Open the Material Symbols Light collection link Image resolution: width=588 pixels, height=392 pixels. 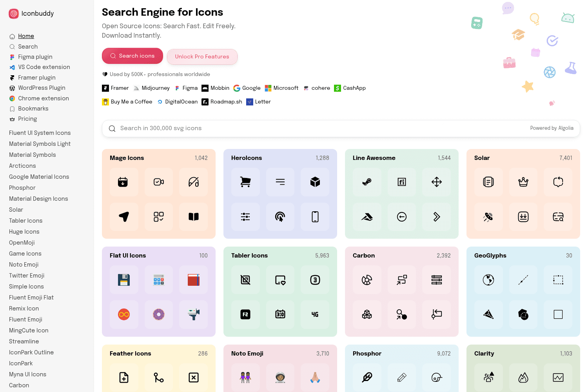(40, 144)
